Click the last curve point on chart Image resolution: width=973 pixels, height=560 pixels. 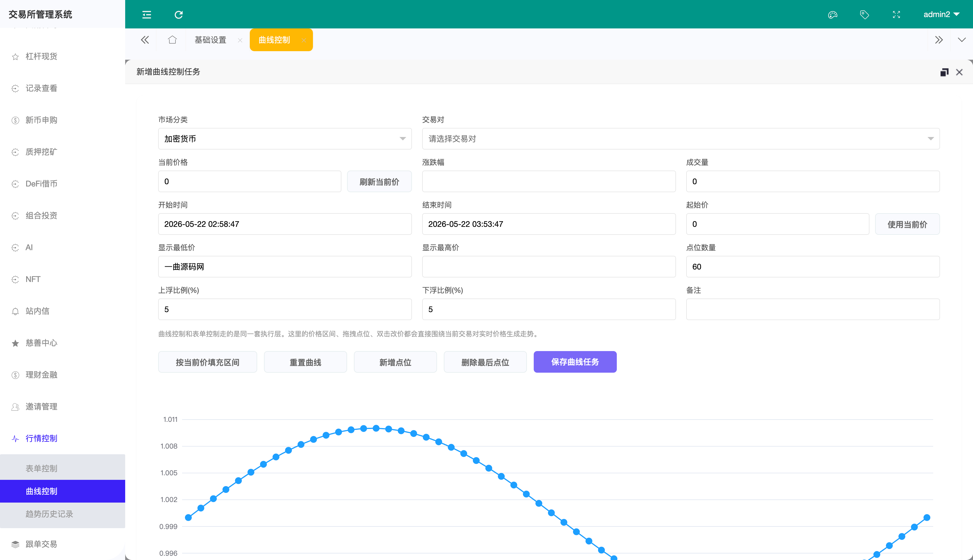click(x=927, y=517)
